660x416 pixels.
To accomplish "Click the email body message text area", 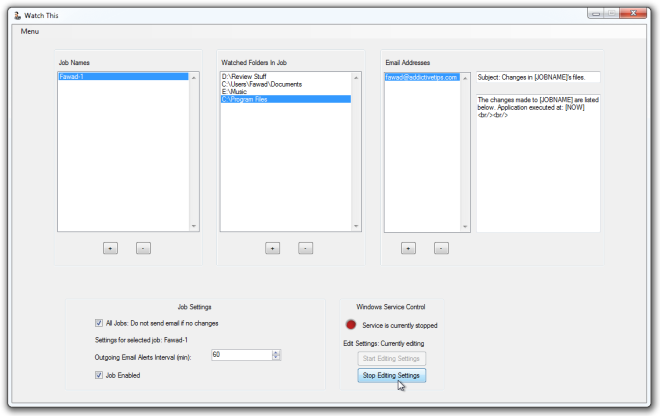I will 538,163.
